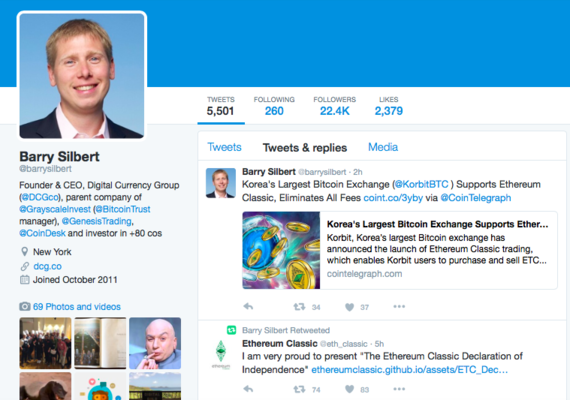The image size is (570, 400).
Task: Open the Likes 2,379 list
Action: (x=389, y=106)
